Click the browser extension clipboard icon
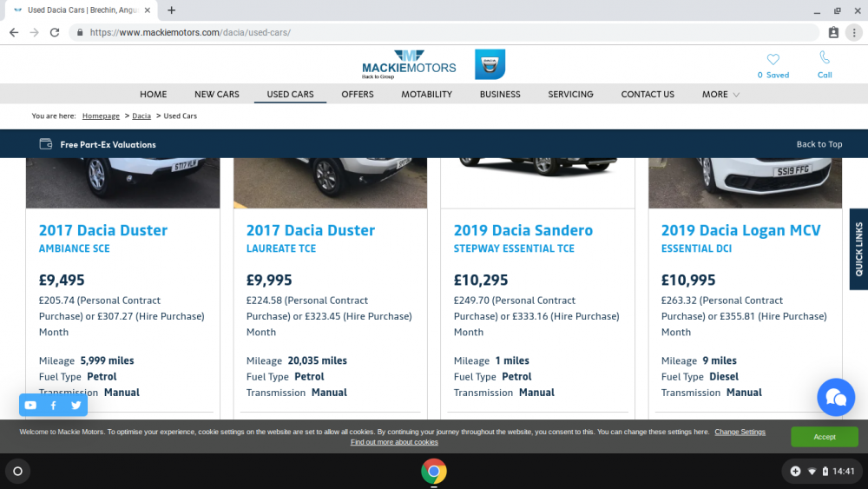This screenshot has width=868, height=489. point(833,33)
